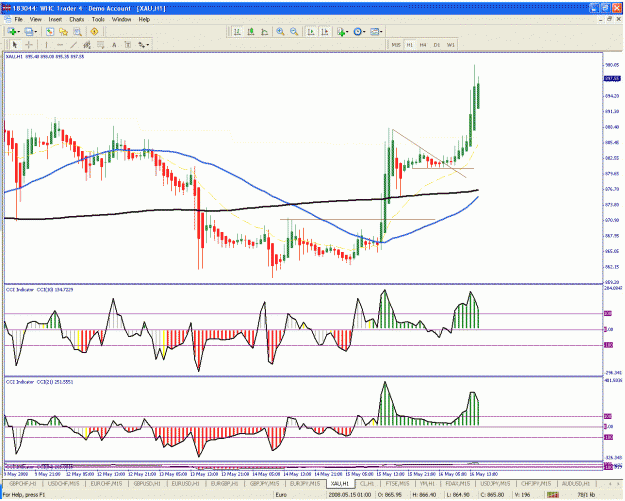Open the Templates icon

point(374,31)
